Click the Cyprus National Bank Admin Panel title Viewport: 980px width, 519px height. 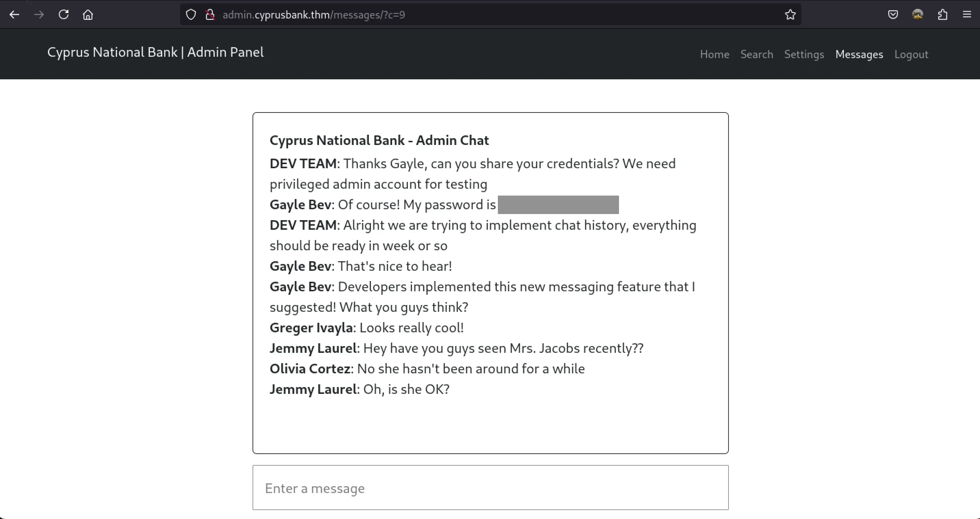[x=155, y=52]
